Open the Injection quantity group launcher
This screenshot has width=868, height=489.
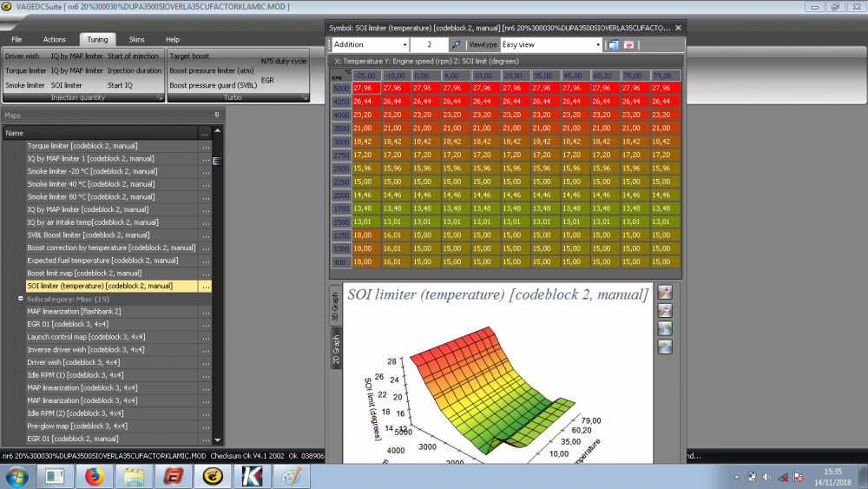[x=160, y=97]
